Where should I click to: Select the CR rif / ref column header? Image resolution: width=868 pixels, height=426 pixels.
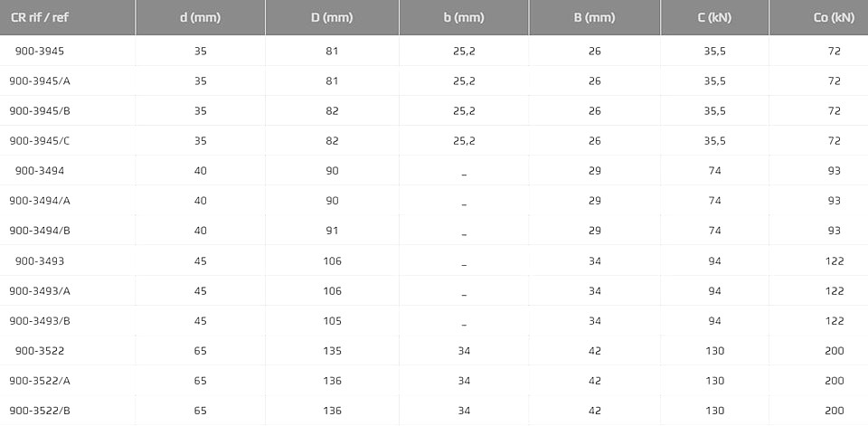(x=40, y=17)
